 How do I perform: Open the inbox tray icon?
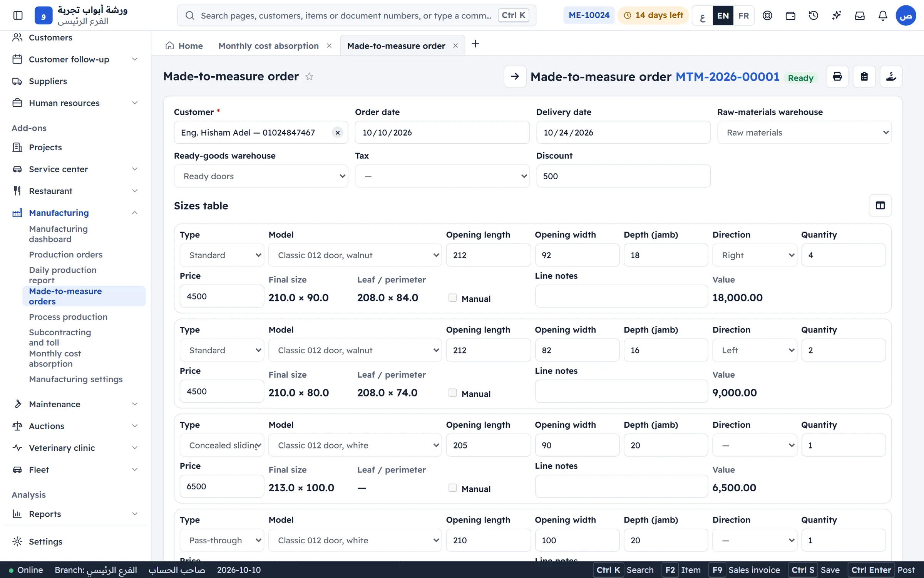point(860,15)
